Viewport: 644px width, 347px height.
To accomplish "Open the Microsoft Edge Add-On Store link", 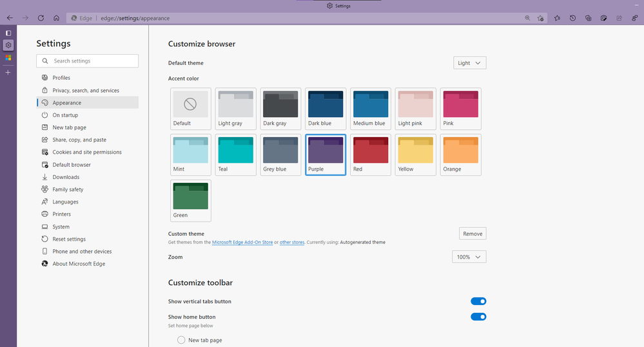I will coord(242,243).
